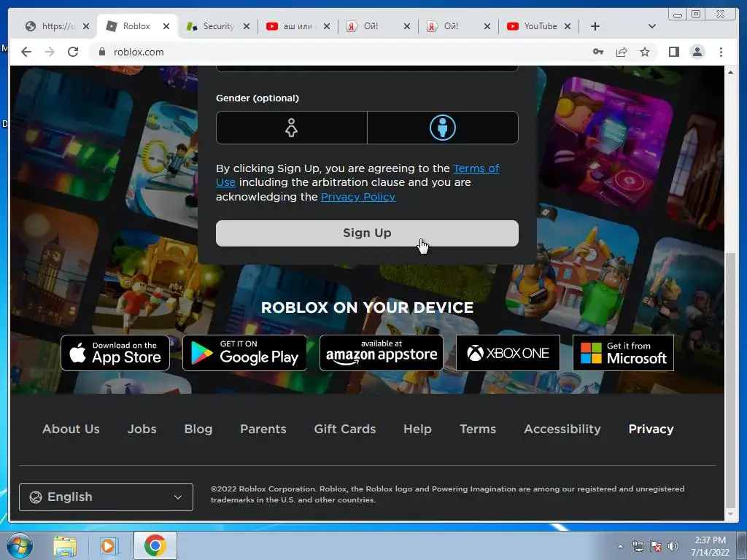
Task: Open the Accessibility footer link
Action: [562, 429]
